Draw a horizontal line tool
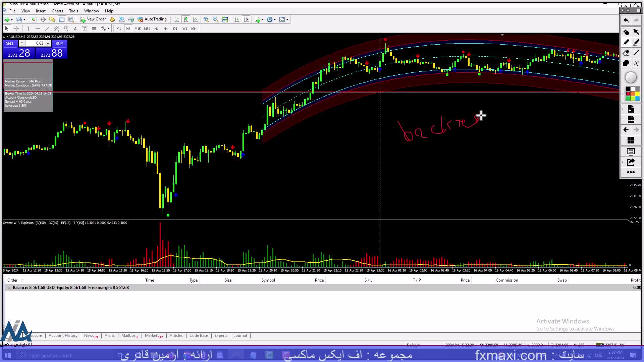644x362 pixels. click(38, 29)
